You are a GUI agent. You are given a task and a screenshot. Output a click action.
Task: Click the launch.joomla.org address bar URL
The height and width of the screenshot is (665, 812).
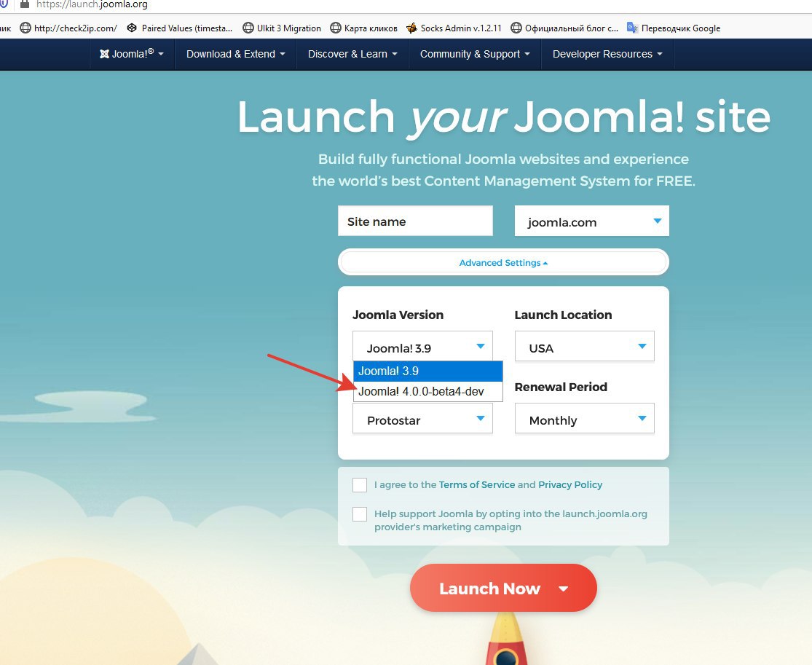click(x=92, y=4)
